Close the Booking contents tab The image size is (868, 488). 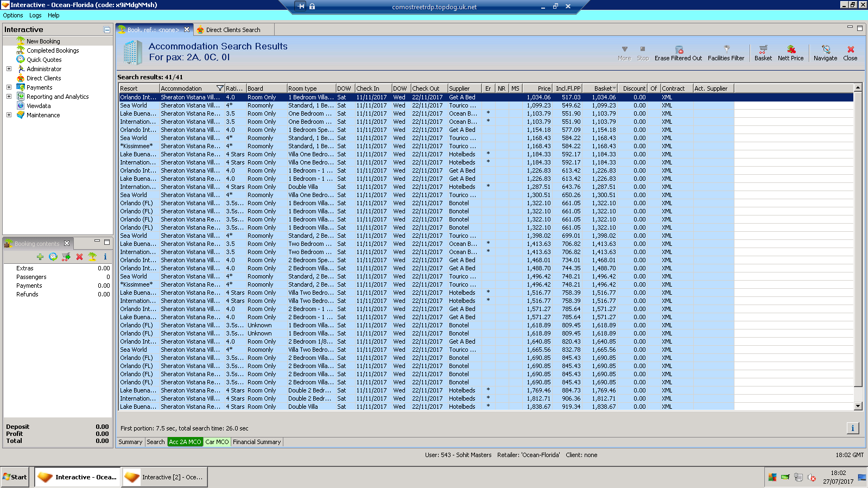point(67,243)
